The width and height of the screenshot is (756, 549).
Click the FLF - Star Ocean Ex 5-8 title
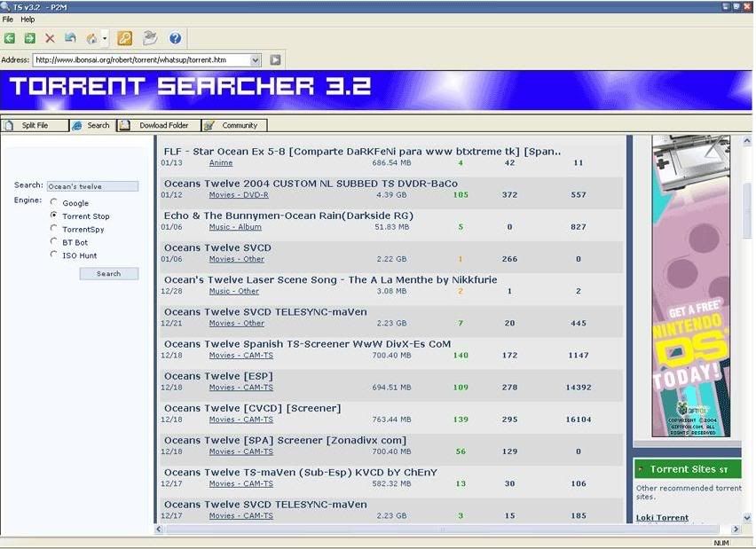363,152
